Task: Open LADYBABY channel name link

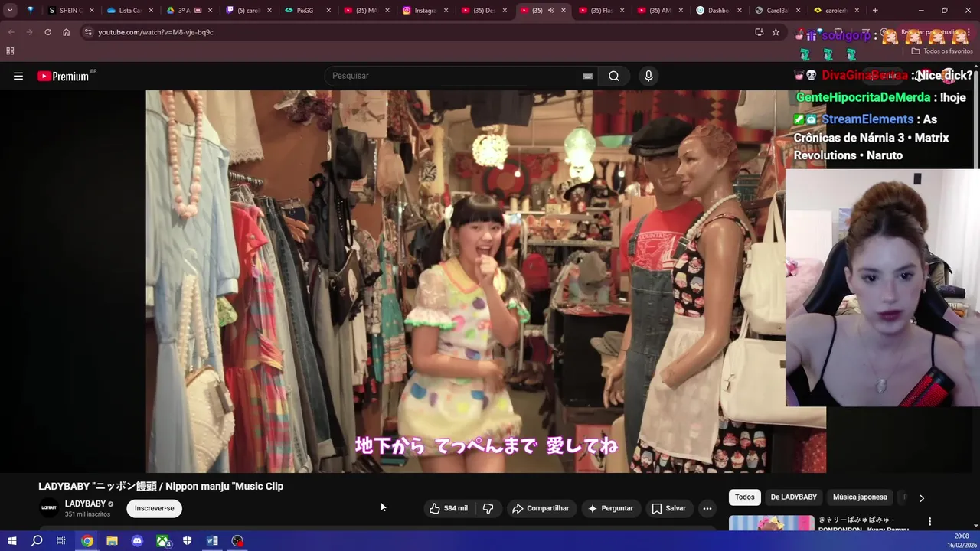Action: pos(85,504)
